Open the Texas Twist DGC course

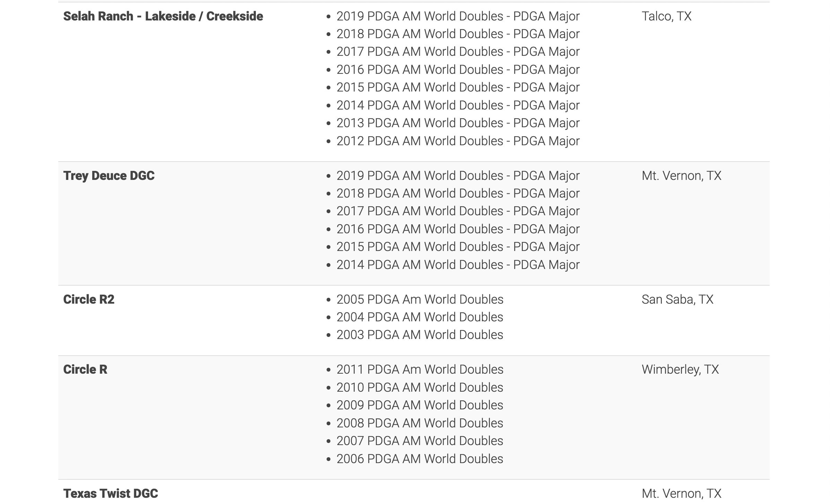[111, 493]
